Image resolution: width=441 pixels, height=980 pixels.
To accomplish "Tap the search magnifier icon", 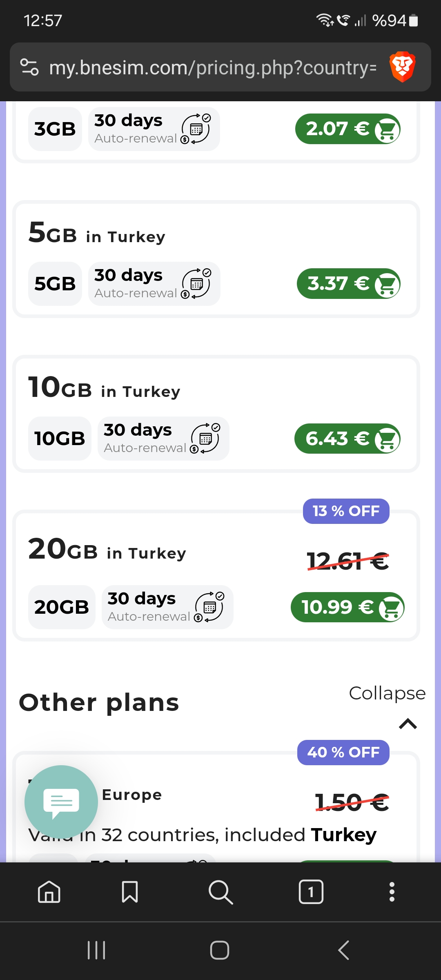I will click(220, 892).
